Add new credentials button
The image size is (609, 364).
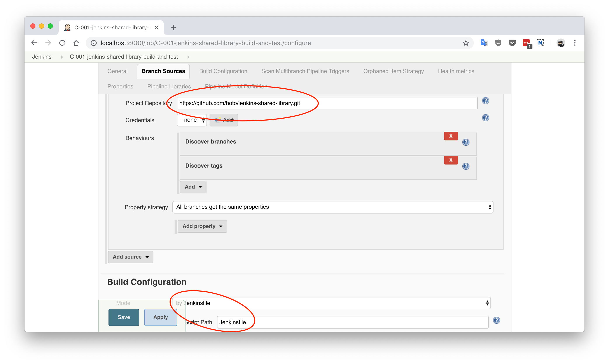click(x=224, y=120)
